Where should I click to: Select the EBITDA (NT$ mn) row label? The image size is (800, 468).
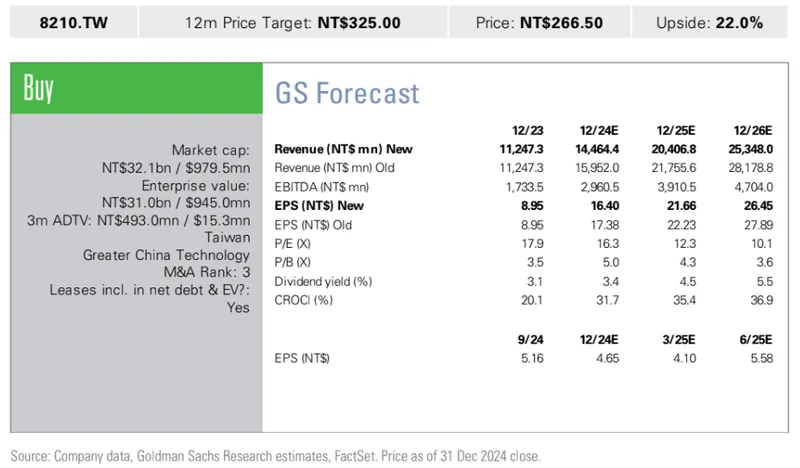[321, 187]
